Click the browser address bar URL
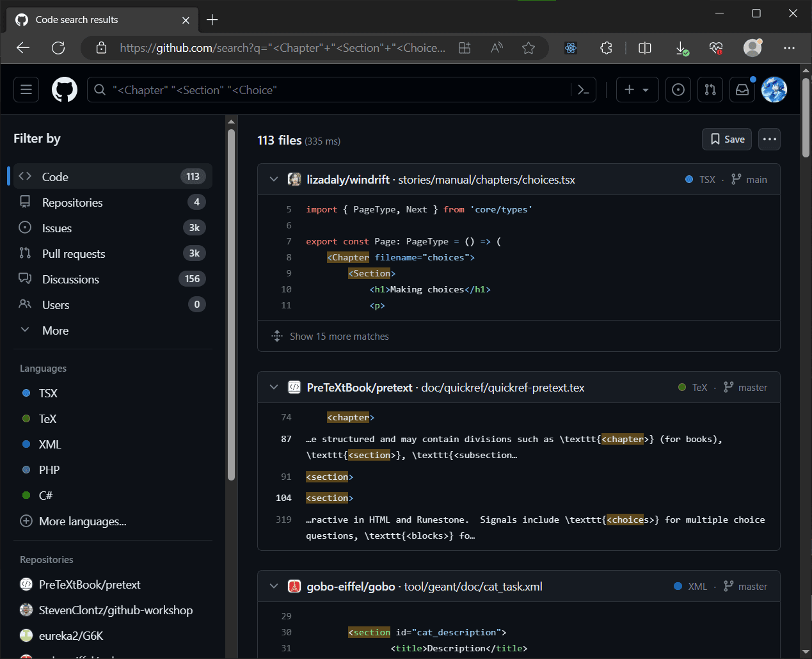This screenshot has height=659, width=812. tap(282, 48)
